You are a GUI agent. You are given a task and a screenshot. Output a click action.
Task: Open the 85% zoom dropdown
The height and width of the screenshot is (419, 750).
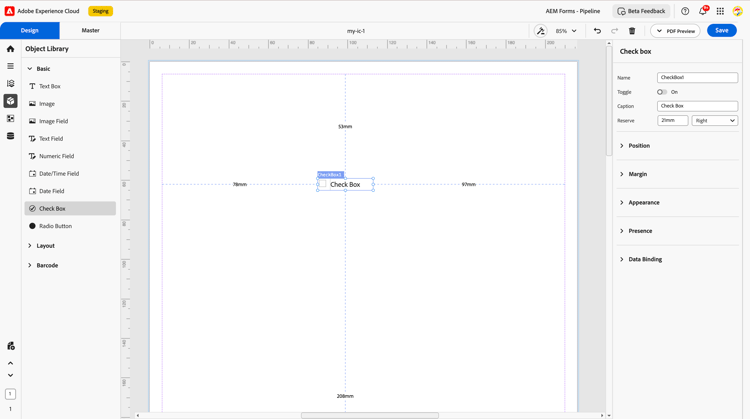[x=566, y=31]
